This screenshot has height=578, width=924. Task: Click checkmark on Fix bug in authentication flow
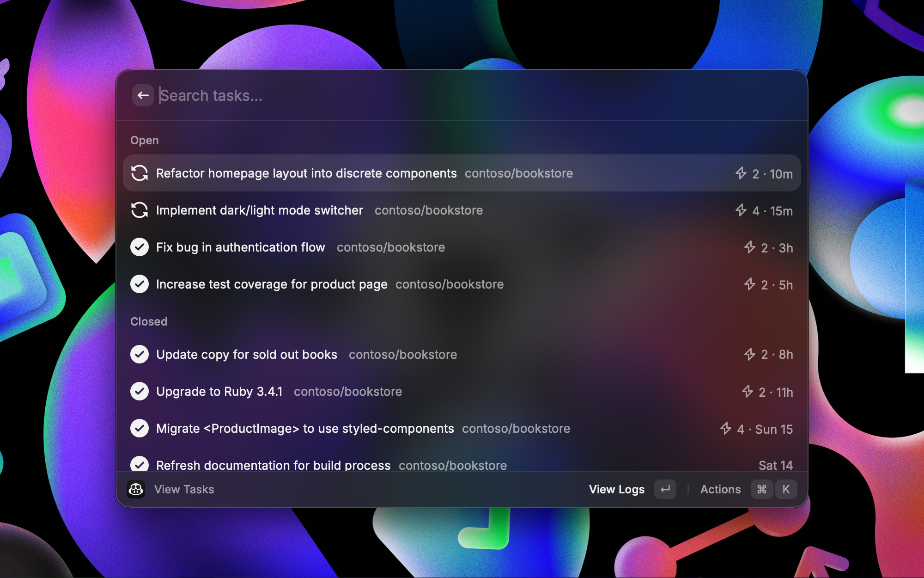pos(139,247)
